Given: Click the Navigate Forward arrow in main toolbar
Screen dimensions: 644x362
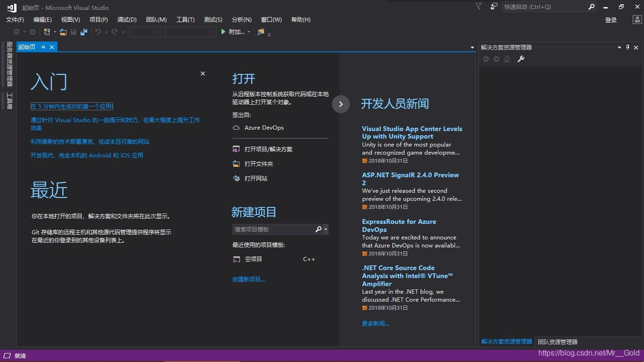Looking at the screenshot, I should pos(33,32).
